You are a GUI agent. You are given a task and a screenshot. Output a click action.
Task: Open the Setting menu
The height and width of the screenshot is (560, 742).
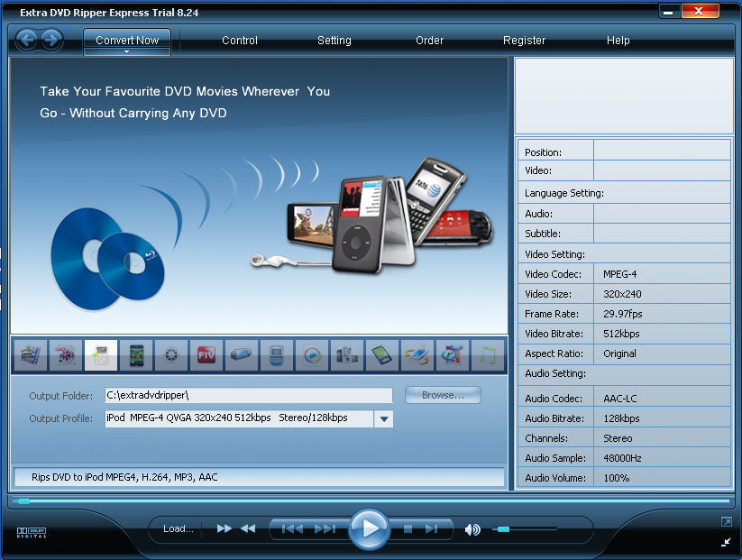click(x=334, y=41)
